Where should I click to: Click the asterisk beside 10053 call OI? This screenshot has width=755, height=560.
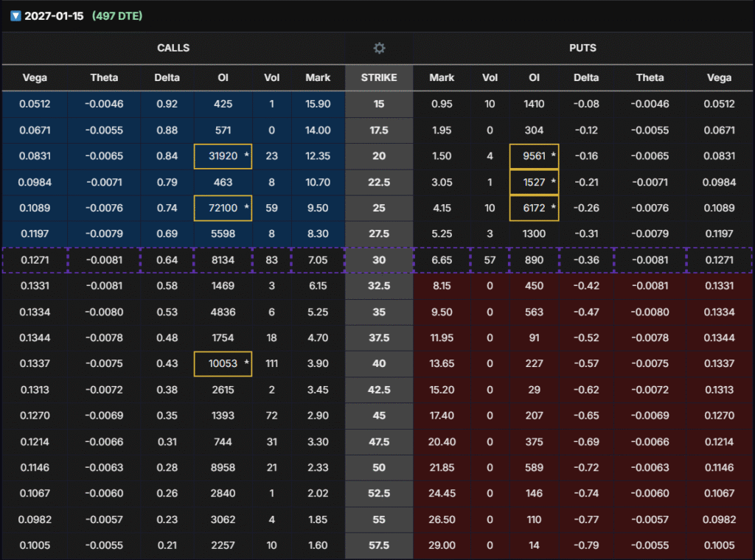tap(246, 365)
